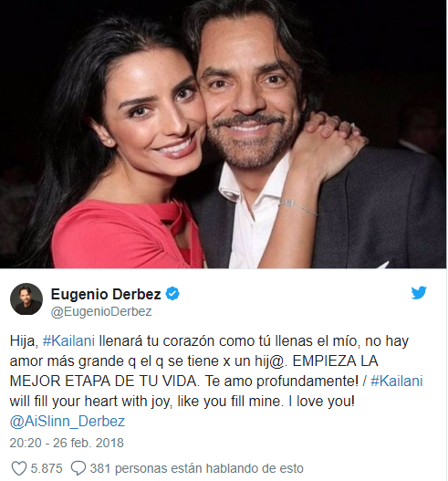The width and height of the screenshot is (448, 481).
Task: Click the blue verified badge
Action: (x=172, y=294)
